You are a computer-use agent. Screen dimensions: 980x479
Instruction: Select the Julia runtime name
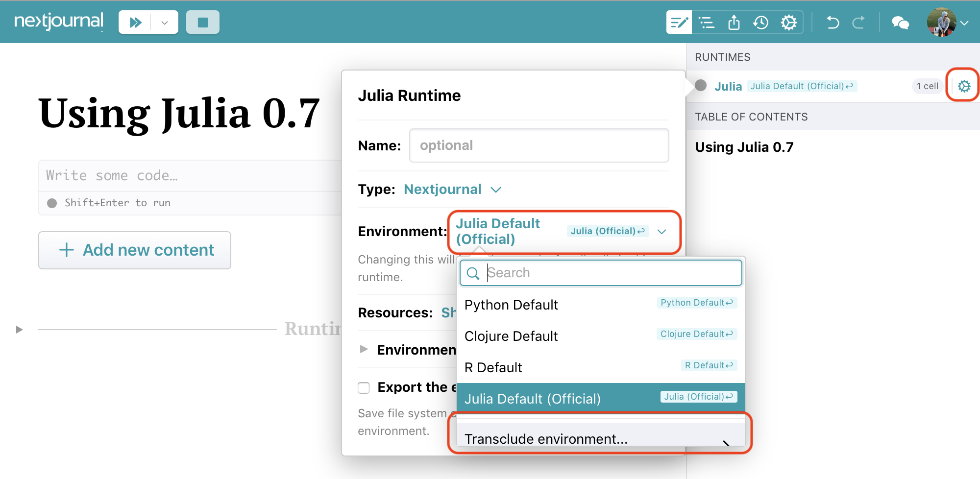tap(728, 87)
